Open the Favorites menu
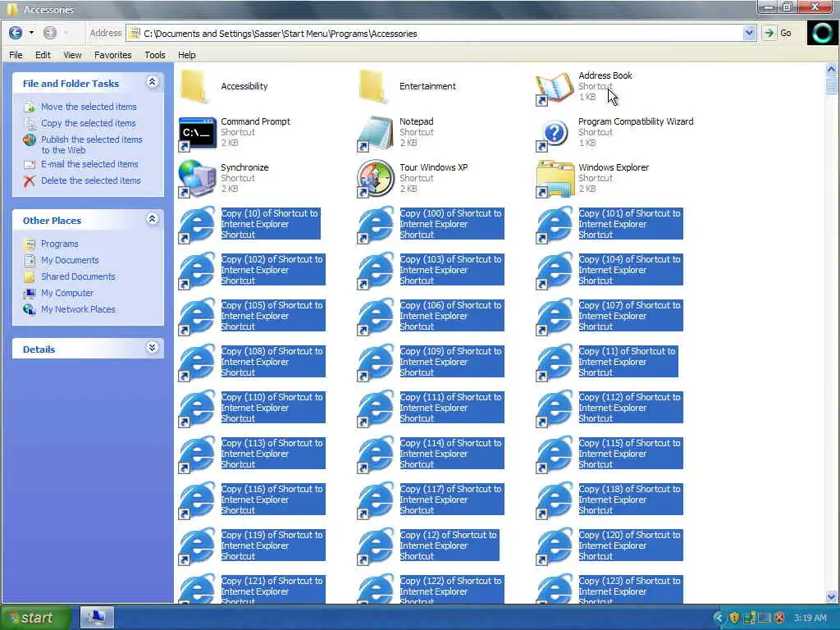Image resolution: width=840 pixels, height=630 pixels. (x=112, y=55)
